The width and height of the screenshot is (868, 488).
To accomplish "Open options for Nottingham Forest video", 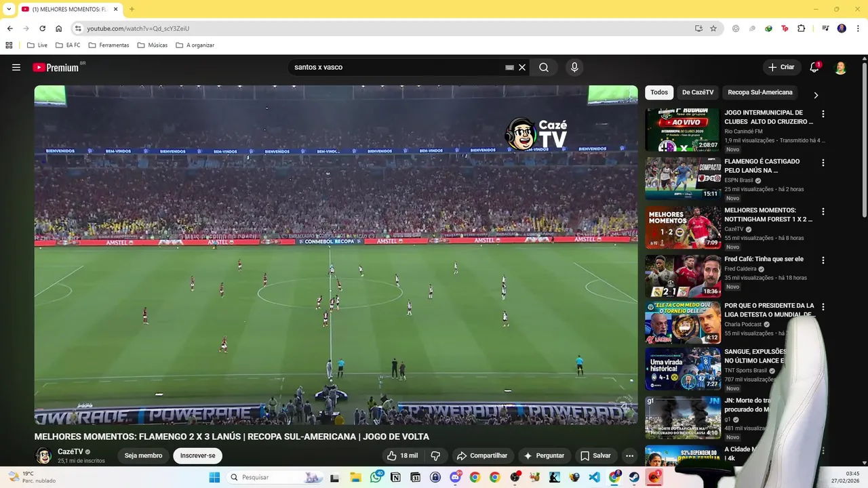I will (823, 211).
